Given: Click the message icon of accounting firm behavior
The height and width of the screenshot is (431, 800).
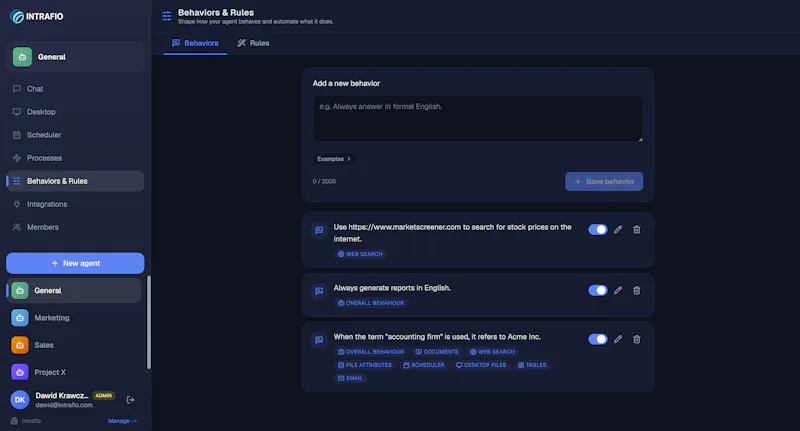Looking at the screenshot, I should 319,340.
